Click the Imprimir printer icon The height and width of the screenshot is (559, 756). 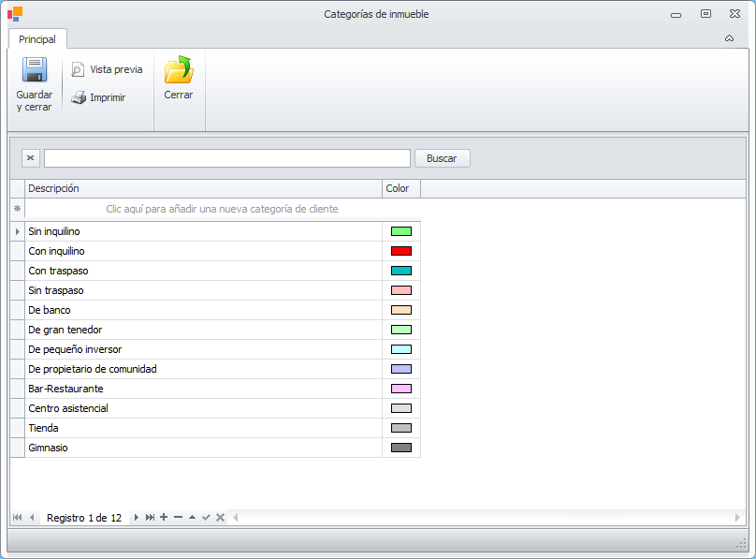tap(79, 97)
